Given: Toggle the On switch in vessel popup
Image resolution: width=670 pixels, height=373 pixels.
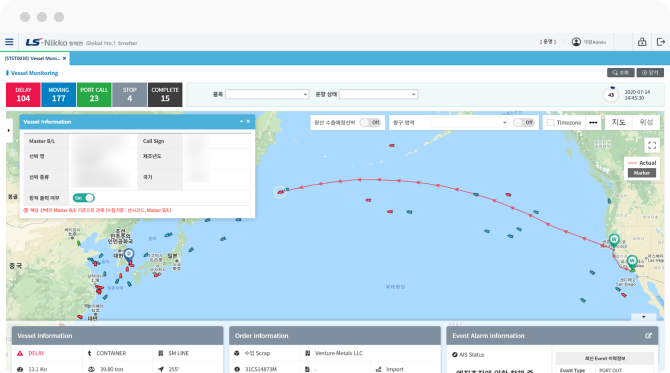Looking at the screenshot, I should pyautogui.click(x=83, y=198).
